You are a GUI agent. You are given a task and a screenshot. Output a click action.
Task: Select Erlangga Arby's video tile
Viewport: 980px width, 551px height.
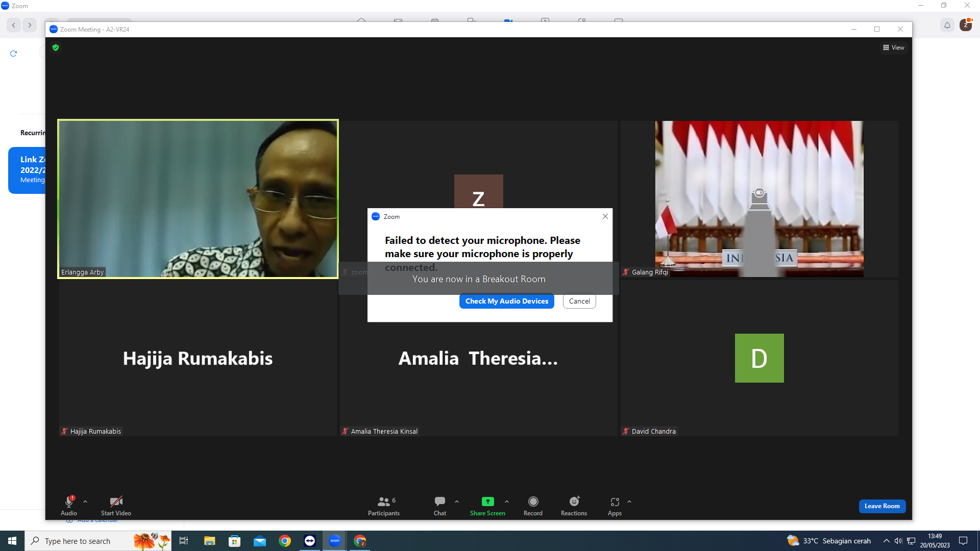pyautogui.click(x=198, y=199)
